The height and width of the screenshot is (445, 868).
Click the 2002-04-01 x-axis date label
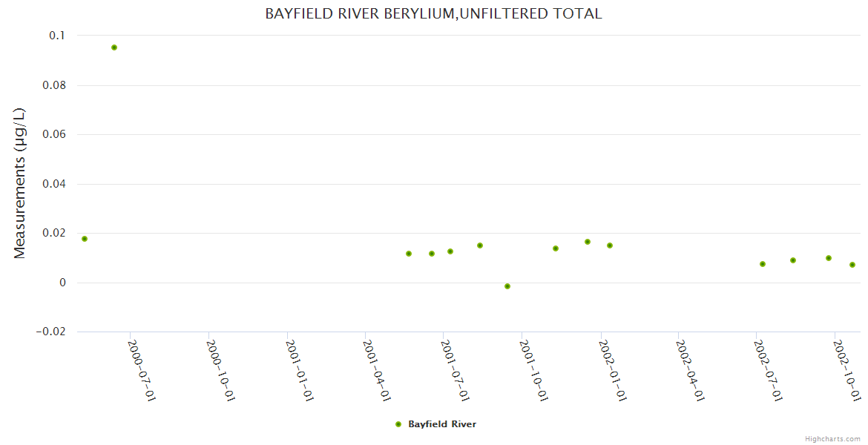click(x=690, y=370)
